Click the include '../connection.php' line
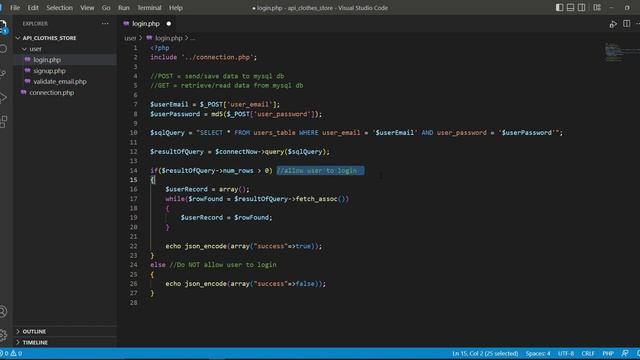 [x=204, y=57]
